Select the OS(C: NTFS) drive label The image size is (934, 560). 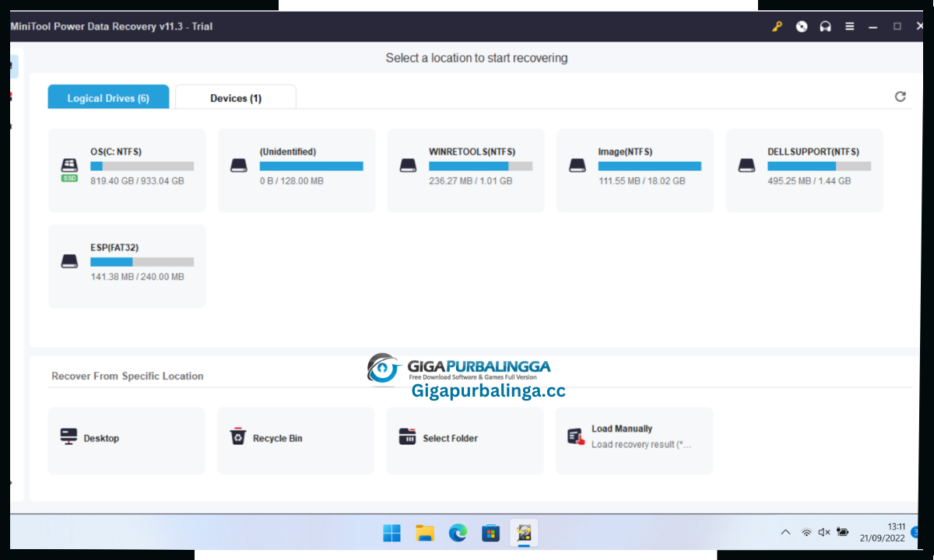pos(116,152)
